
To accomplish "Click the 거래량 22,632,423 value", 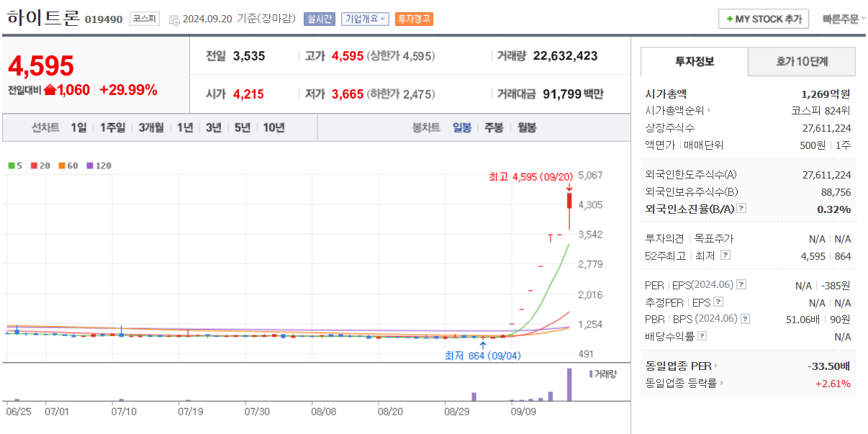I will tap(565, 55).
